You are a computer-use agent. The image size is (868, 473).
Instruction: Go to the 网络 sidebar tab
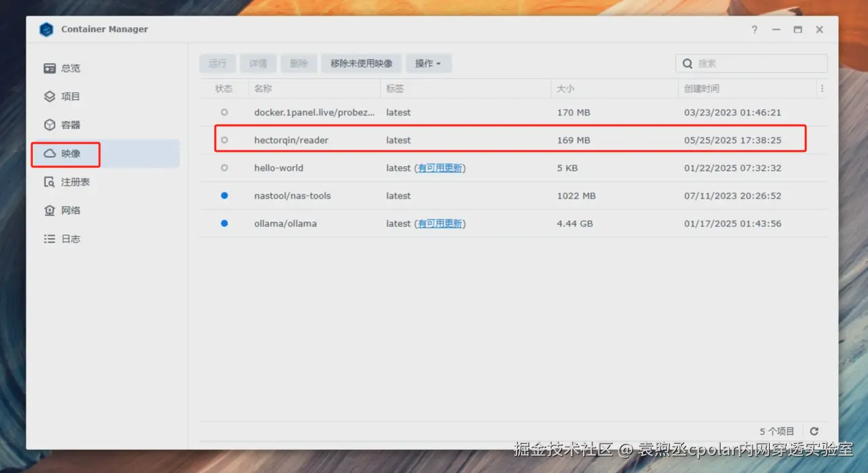[106, 211]
